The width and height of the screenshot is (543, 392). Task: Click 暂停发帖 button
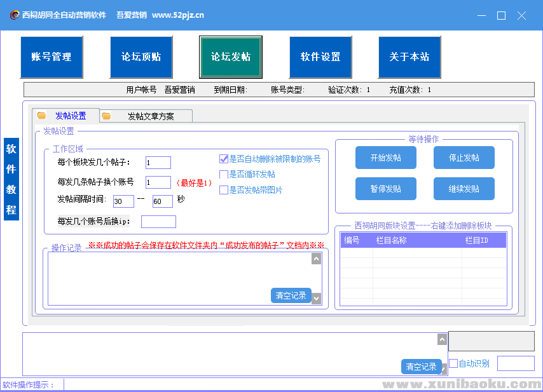(385, 189)
